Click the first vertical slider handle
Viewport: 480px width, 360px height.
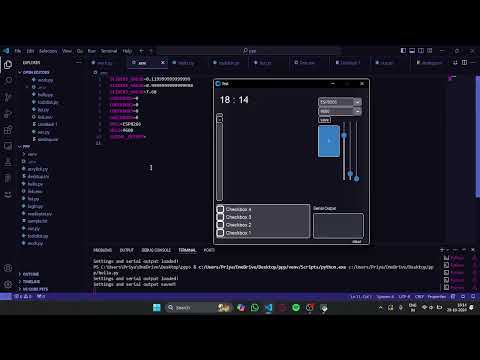344,136
